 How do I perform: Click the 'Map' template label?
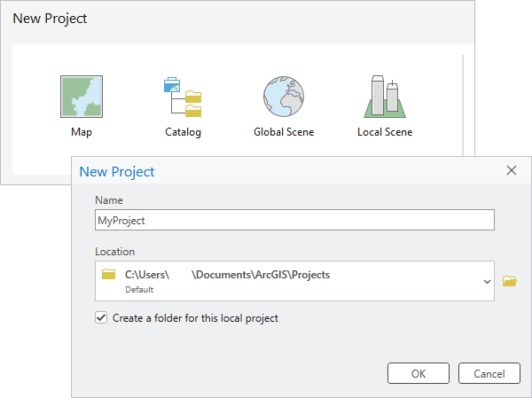pos(82,132)
